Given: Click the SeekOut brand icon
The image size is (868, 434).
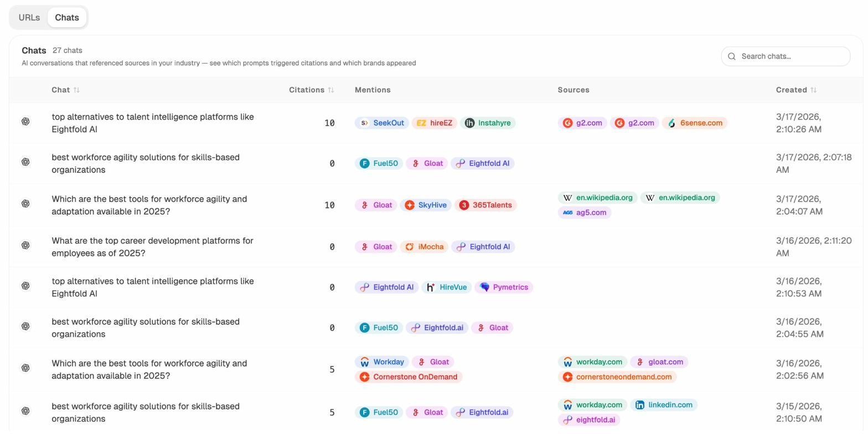Looking at the screenshot, I should tap(365, 123).
